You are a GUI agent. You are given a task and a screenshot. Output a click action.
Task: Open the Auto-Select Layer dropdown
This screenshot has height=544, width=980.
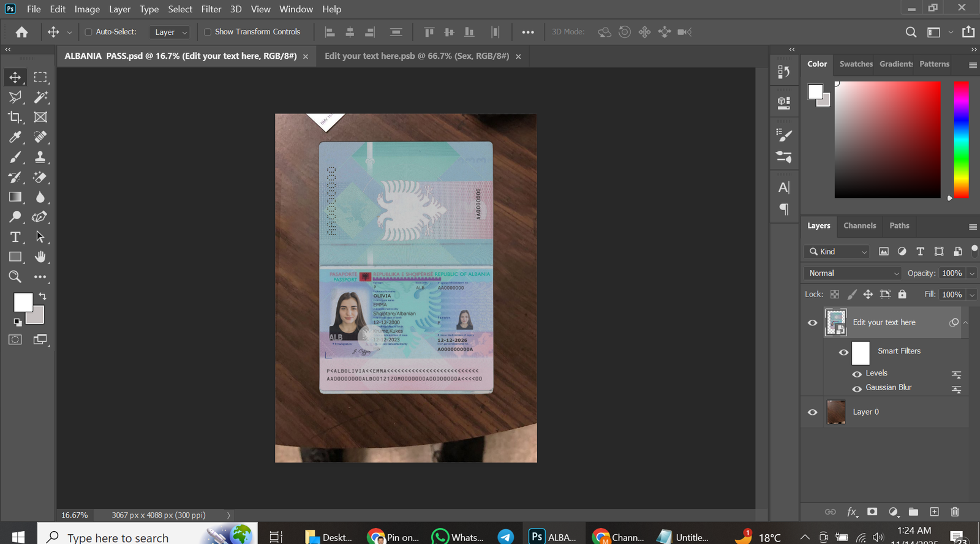[x=170, y=32]
